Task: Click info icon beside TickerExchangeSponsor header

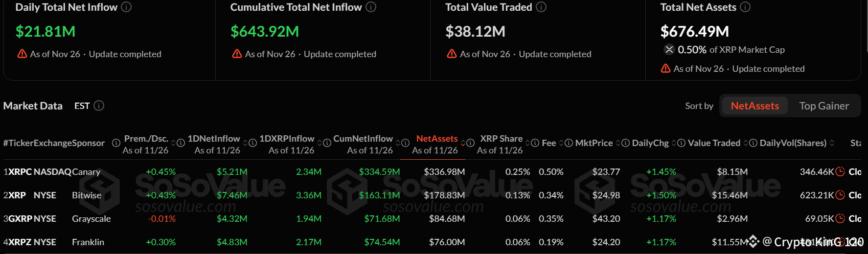Action: 116,143
